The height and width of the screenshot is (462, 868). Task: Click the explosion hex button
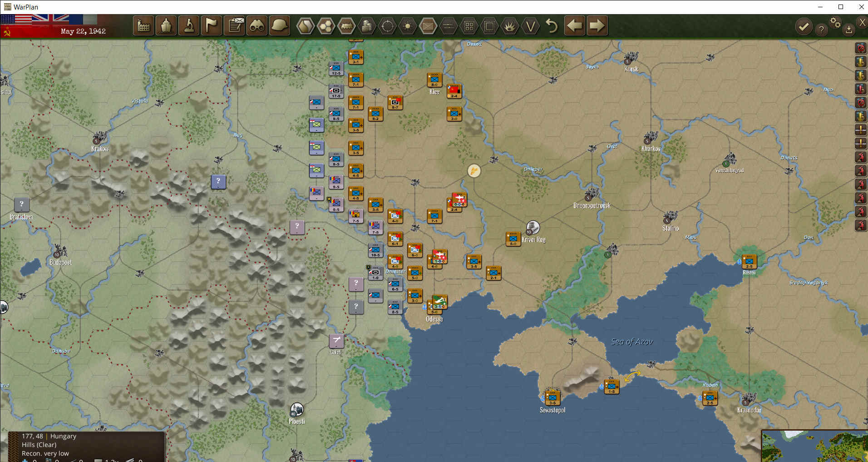[510, 26]
